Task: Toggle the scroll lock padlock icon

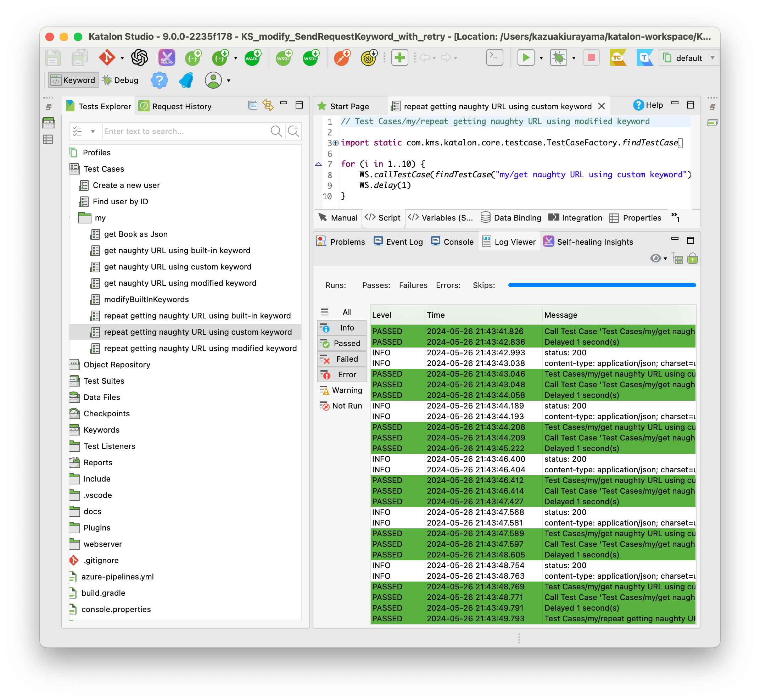Action: (693, 258)
